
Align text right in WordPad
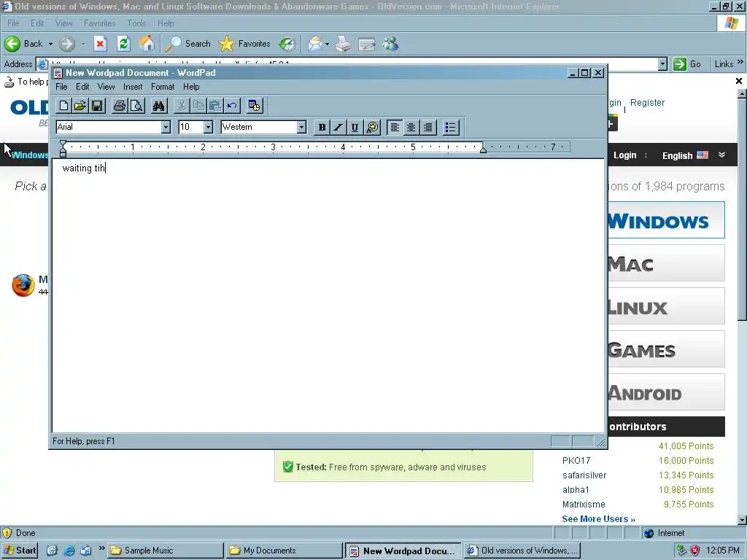tap(427, 127)
